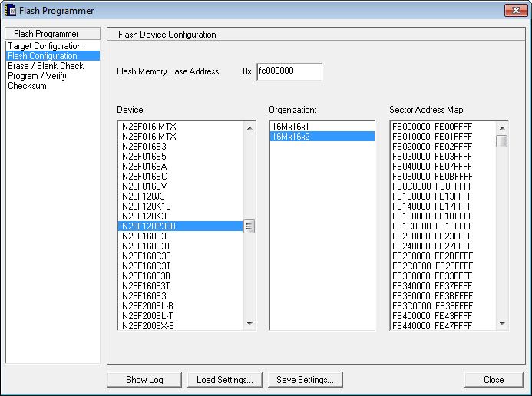Close the Flash Programmer window with X
532x396 pixels.
point(516,10)
